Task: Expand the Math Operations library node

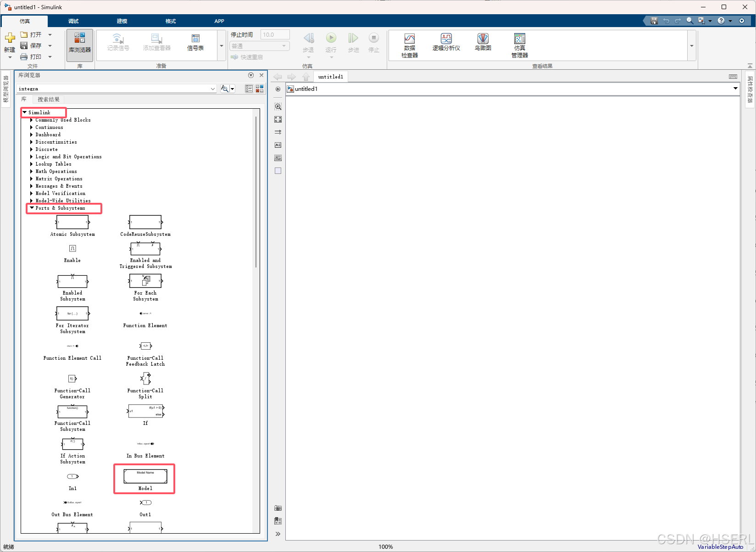Action: (31, 171)
